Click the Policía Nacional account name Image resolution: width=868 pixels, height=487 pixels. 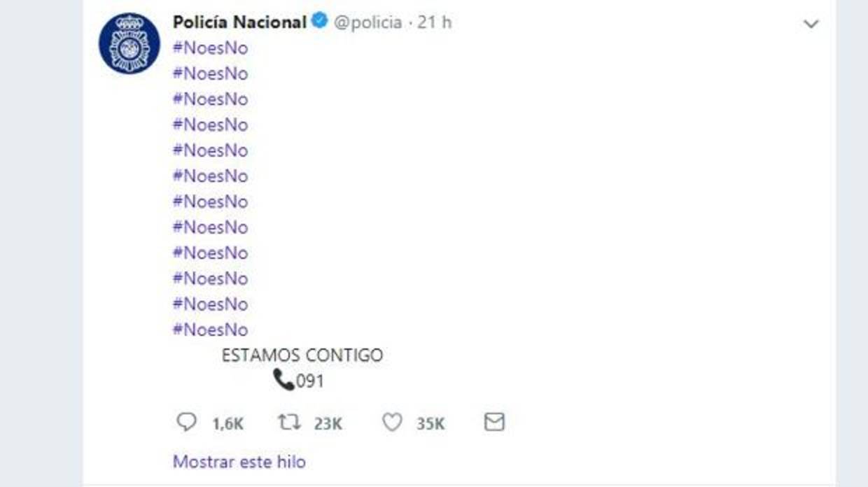click(x=239, y=22)
